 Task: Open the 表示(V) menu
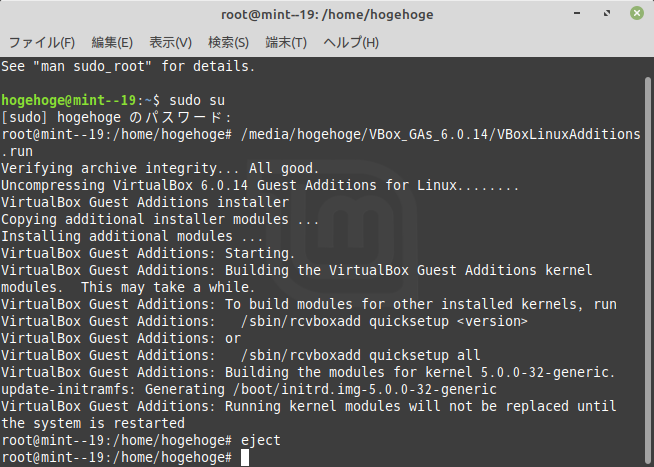170,43
